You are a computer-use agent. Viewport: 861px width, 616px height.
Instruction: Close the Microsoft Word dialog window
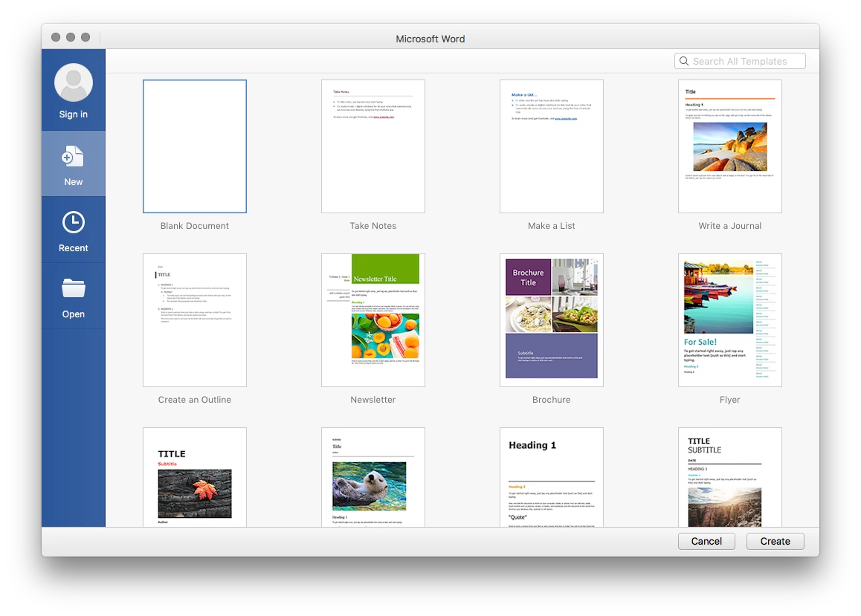(x=56, y=37)
